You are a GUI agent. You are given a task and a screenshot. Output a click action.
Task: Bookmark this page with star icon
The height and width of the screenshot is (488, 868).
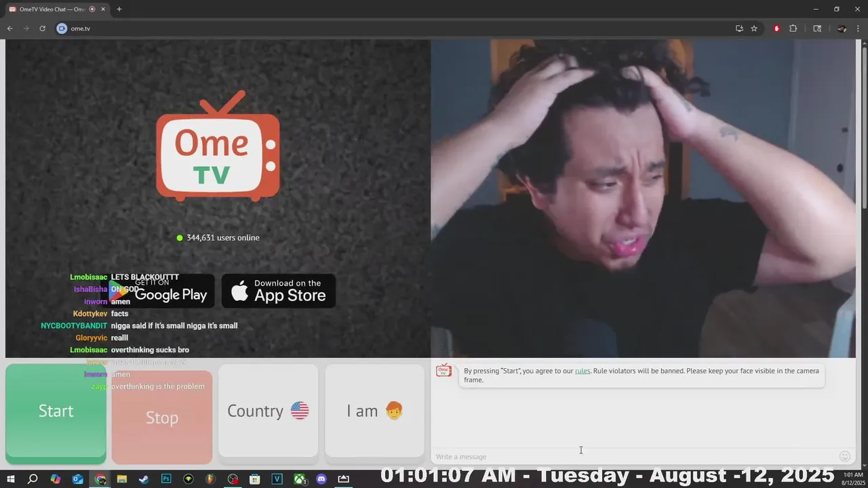tap(754, 28)
